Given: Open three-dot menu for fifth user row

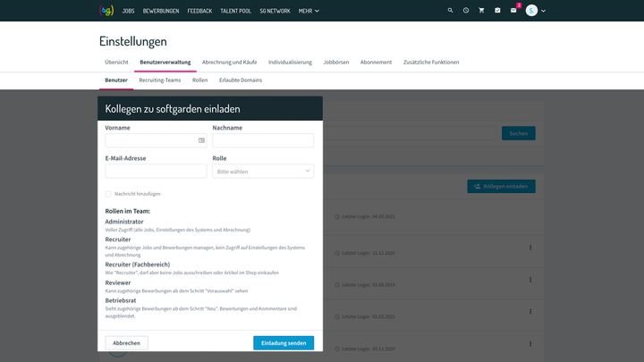Looking at the screenshot, I should pos(530,343).
